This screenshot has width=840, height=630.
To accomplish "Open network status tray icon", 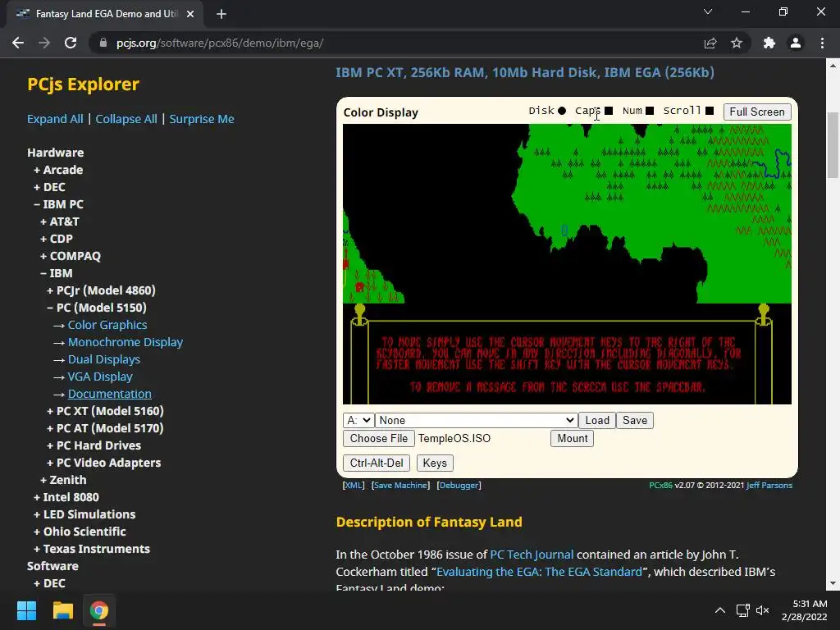I will [742, 610].
